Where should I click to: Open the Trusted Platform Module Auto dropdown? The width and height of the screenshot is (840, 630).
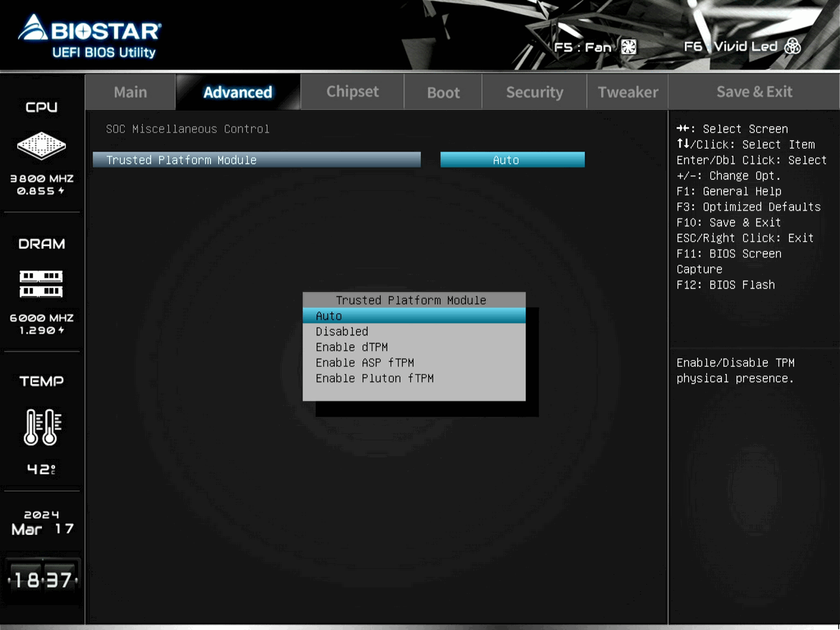coord(513,160)
